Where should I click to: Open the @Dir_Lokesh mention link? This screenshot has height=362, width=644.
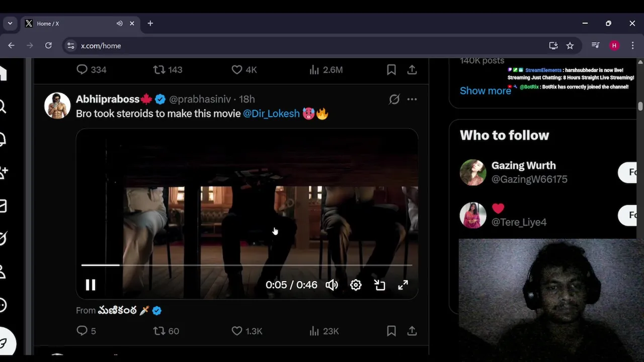[271, 114]
